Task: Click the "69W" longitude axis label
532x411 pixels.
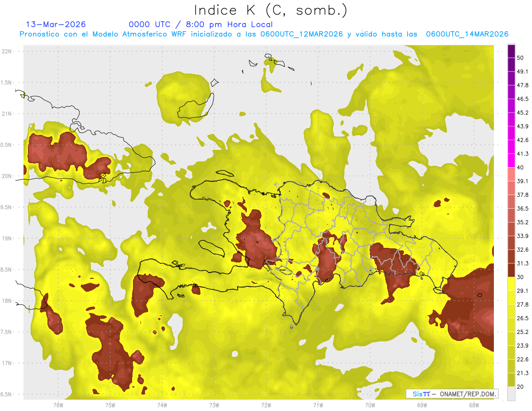Action: [x=422, y=405]
